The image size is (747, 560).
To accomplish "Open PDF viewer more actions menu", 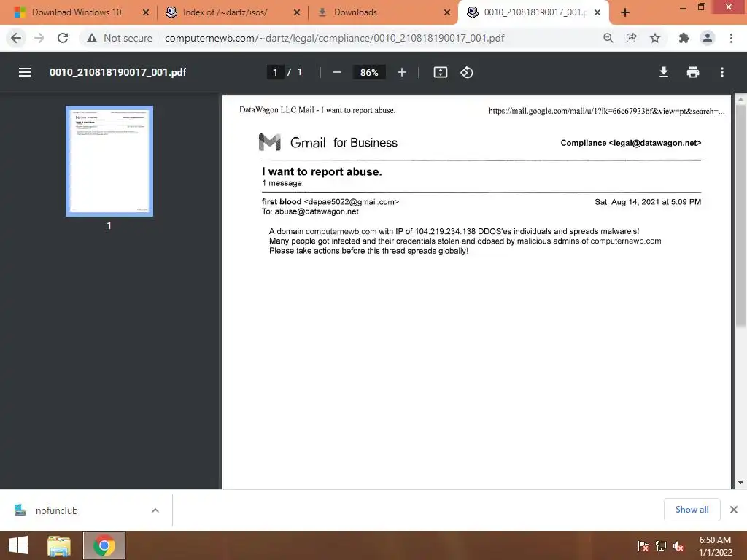I will (x=722, y=72).
